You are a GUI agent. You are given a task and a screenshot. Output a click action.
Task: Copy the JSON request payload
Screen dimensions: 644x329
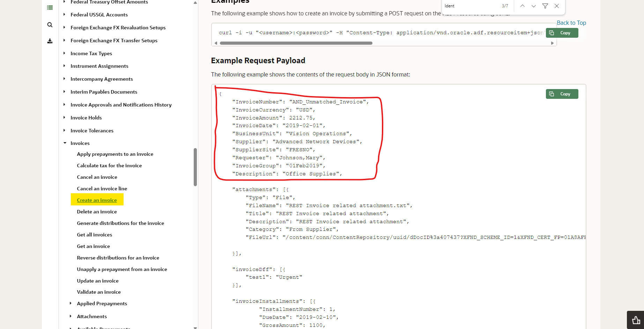tap(562, 94)
